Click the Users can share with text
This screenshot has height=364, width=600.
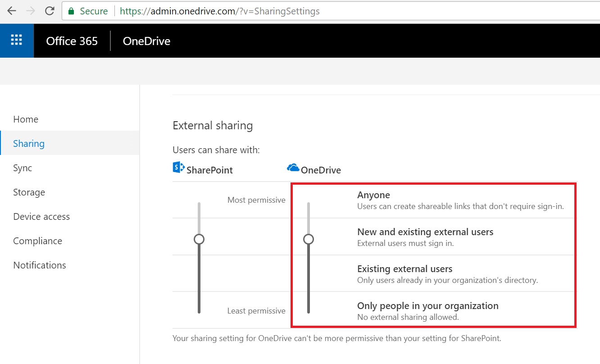tap(216, 150)
